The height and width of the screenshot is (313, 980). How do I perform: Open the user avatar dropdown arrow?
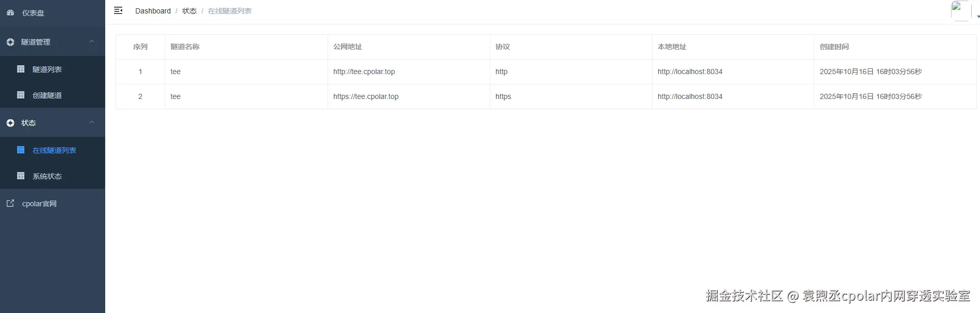[978, 17]
